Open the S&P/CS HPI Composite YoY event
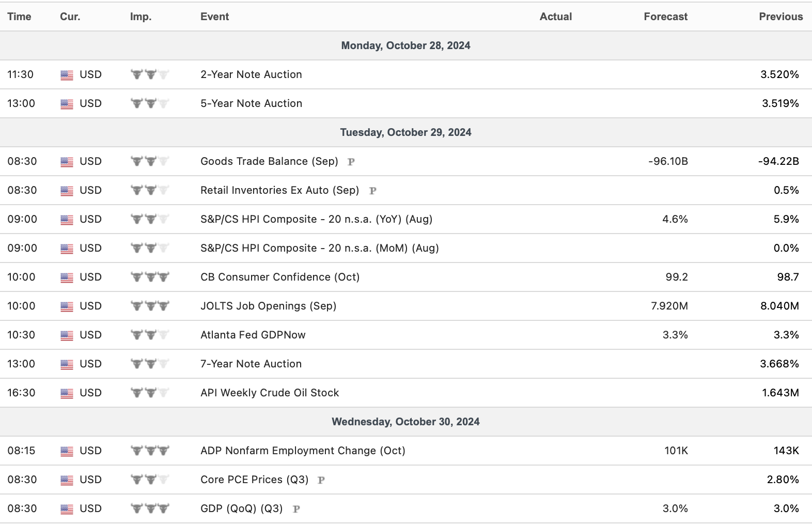812x525 pixels. click(x=316, y=219)
